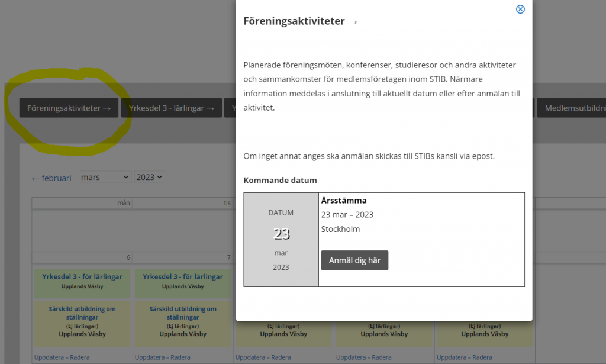This screenshot has height=364, width=606.
Task: Expand the year dropdown showing 2023
Action: pyautogui.click(x=149, y=177)
